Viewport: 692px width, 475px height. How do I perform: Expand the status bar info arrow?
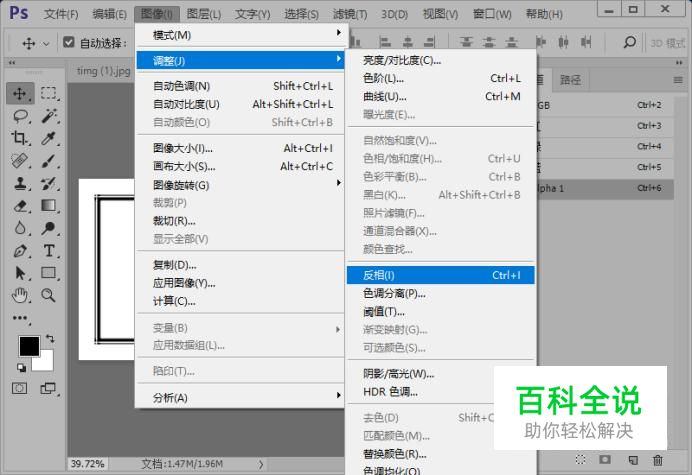(261, 464)
